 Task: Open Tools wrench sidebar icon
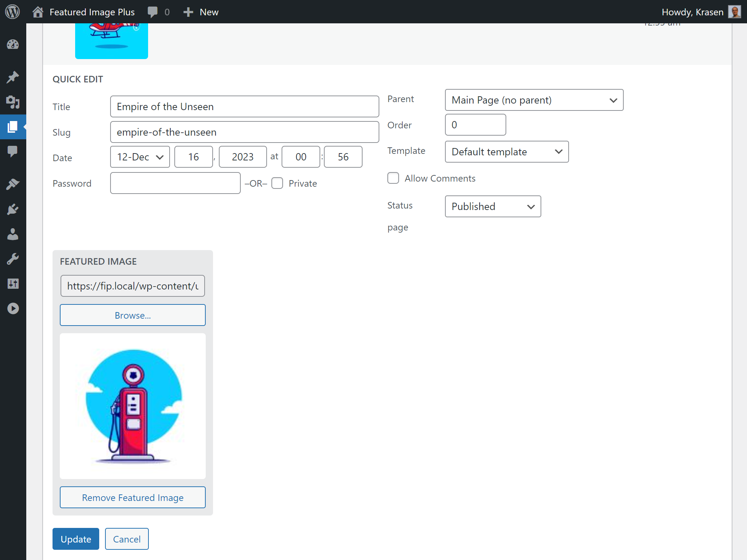pos(13,259)
